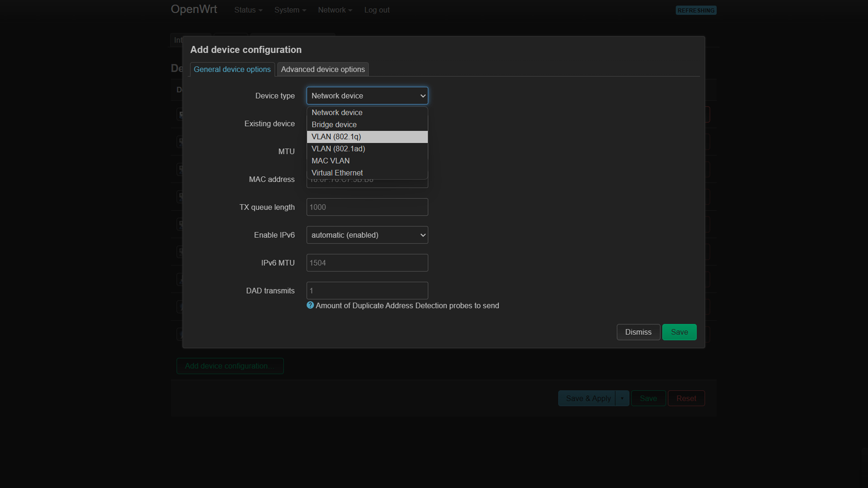The height and width of the screenshot is (488, 868).
Task: Open the Enable IPv6 dropdown
Action: pos(367,235)
